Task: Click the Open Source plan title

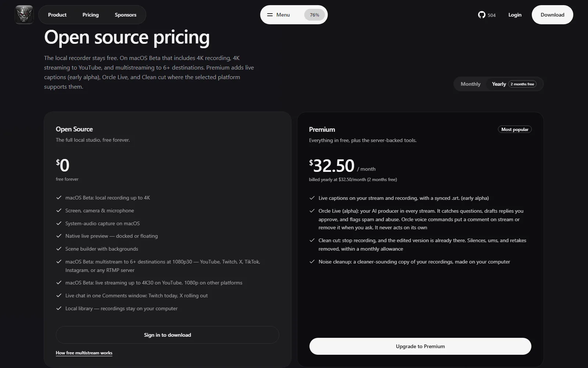Action: (74, 129)
